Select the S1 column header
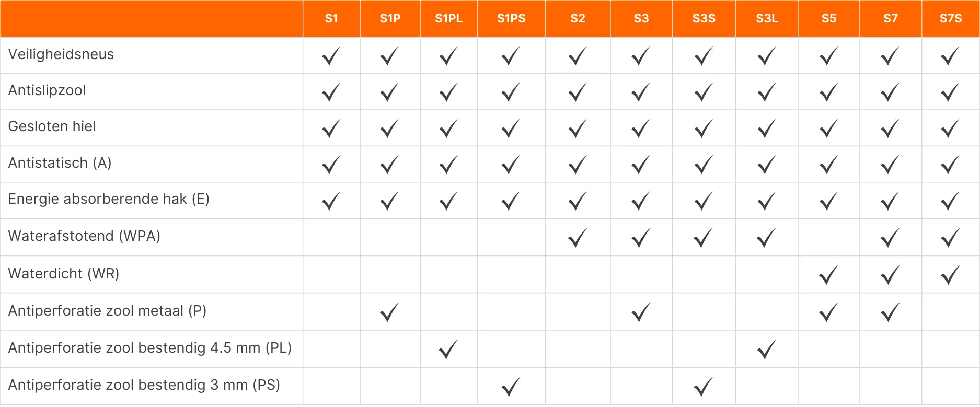 coord(331,19)
